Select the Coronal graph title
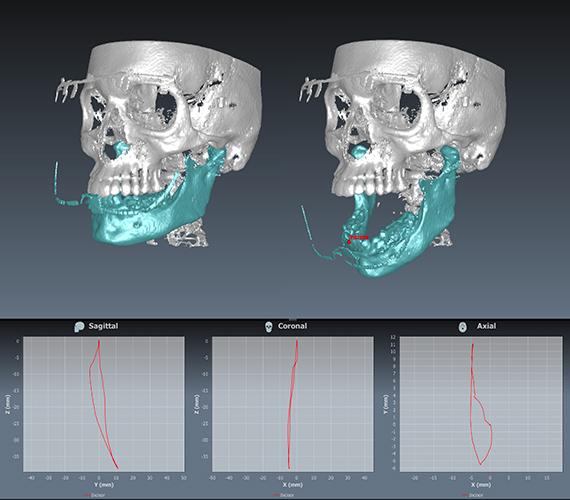Screen dimensions: 570x500 click(x=292, y=326)
